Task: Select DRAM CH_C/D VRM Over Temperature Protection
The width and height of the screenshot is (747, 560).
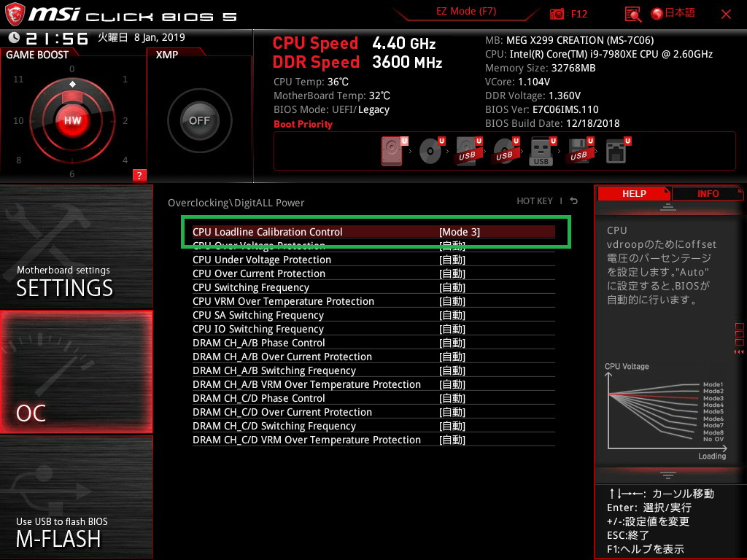Action: click(x=373, y=439)
